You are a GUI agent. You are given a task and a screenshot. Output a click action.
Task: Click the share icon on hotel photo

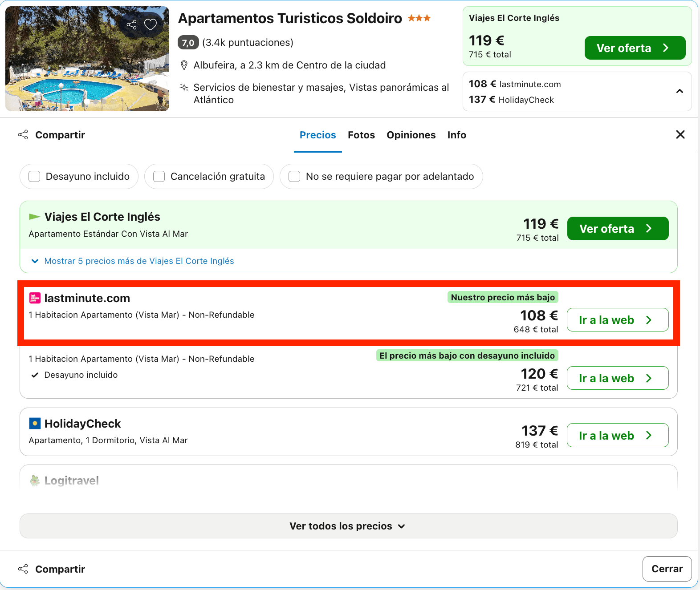[x=131, y=25]
